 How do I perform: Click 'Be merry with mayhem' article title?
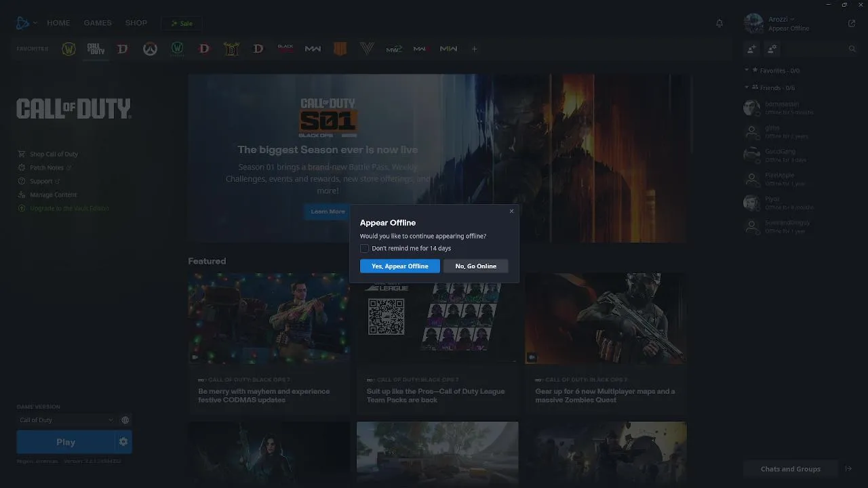click(264, 395)
